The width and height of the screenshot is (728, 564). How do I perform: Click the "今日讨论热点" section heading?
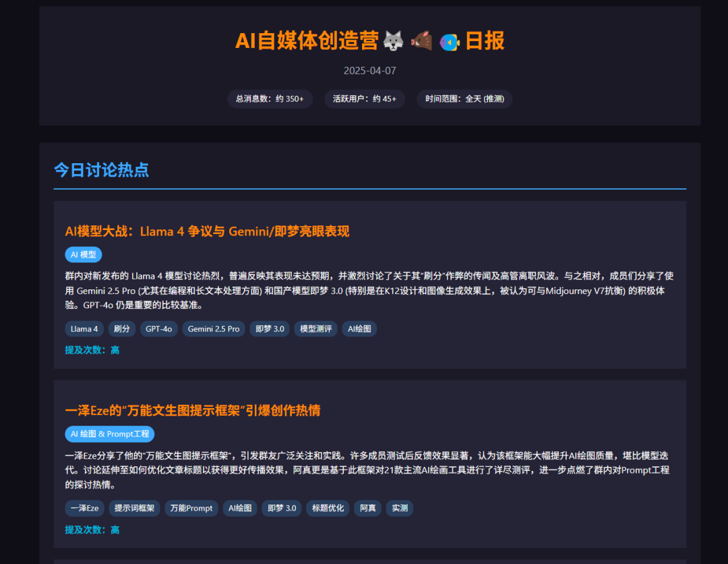(101, 171)
